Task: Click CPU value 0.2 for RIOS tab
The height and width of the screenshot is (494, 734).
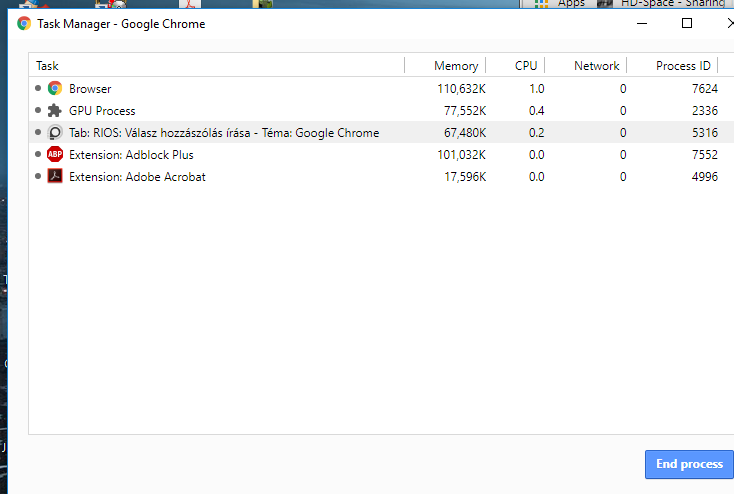Action: (x=536, y=133)
